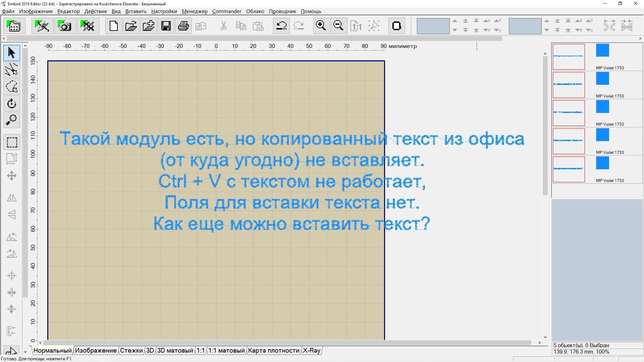644x362 pixels.
Task: Select the second object thumbnail in list
Action: coord(569,85)
